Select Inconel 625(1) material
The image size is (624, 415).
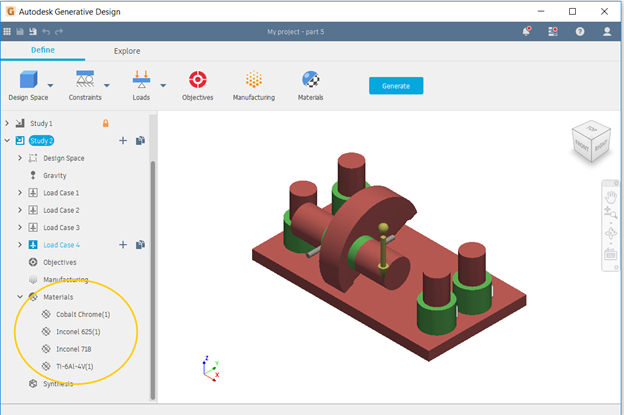click(x=78, y=331)
